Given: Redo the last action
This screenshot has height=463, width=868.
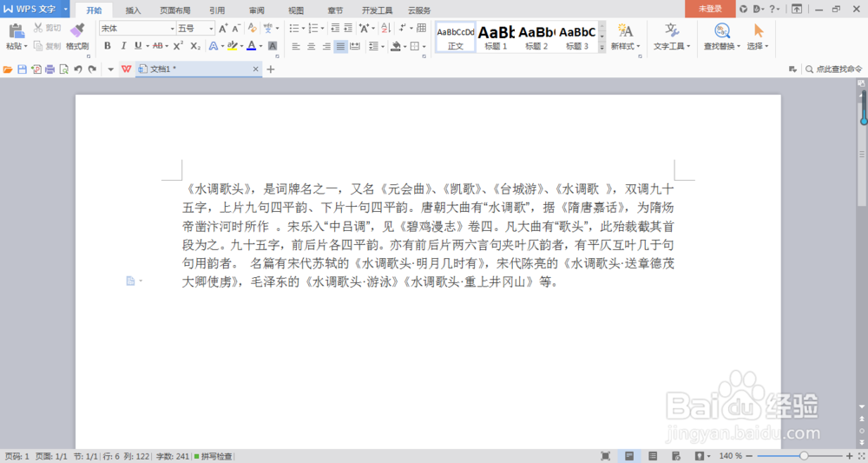Looking at the screenshot, I should coord(92,69).
